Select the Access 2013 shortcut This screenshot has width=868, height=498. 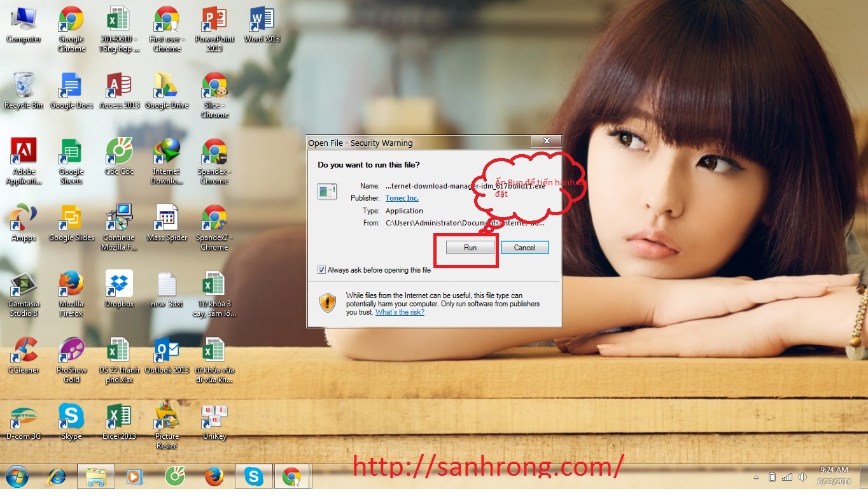119,90
